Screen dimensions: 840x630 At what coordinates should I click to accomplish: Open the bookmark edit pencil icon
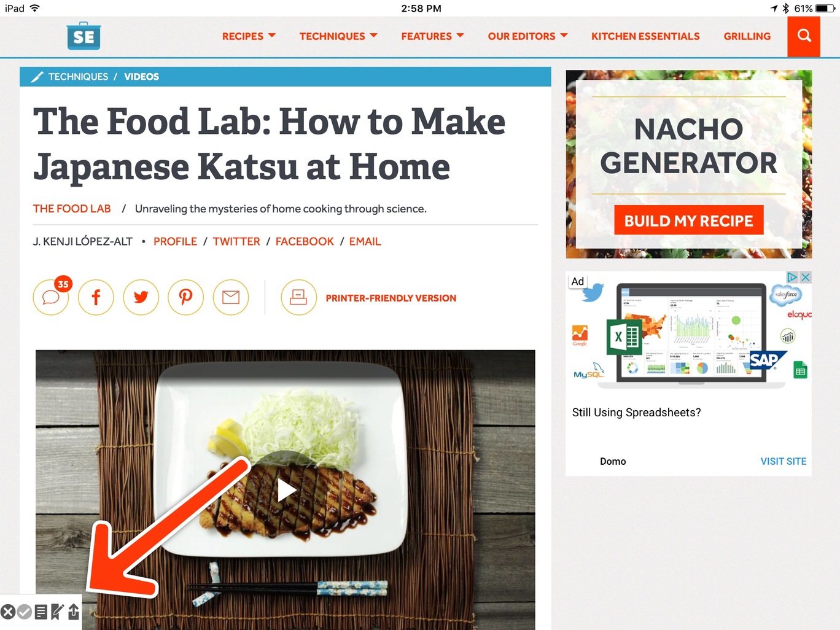tap(57, 612)
